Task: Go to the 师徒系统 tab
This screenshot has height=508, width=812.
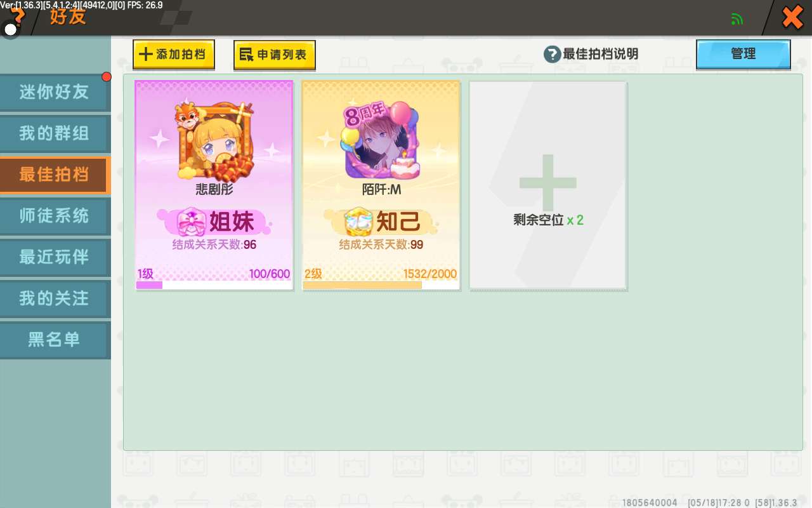Action: click(x=55, y=216)
